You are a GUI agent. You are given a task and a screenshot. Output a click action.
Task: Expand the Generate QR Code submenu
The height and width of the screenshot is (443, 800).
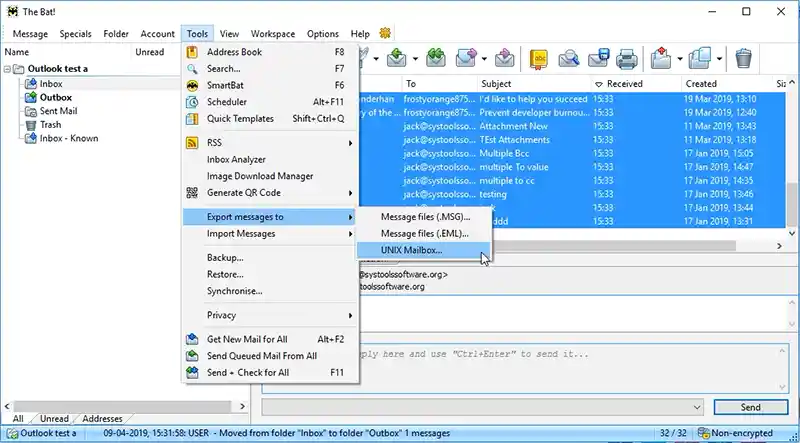click(x=271, y=193)
